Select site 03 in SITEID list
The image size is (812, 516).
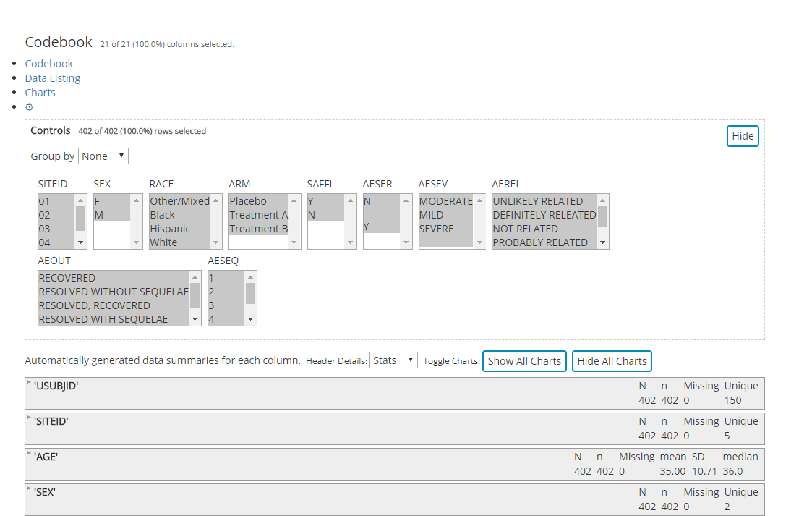coord(56,229)
